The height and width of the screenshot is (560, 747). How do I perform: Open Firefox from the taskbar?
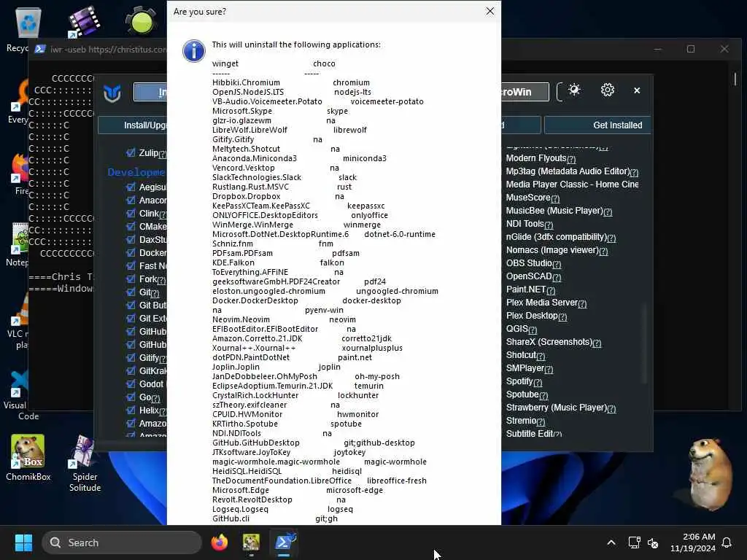(219, 542)
